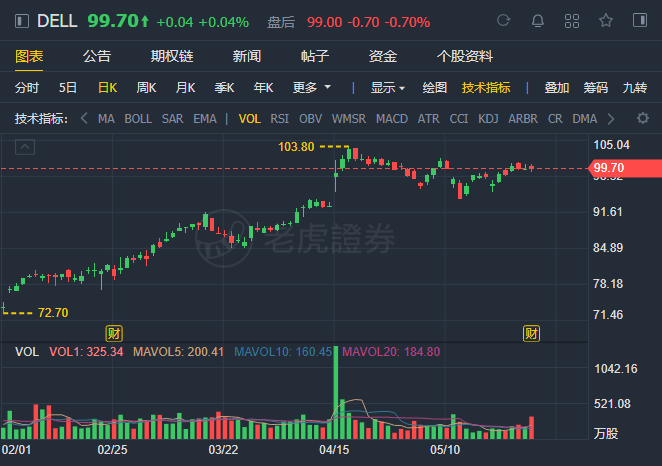
Task: Select the 日K chart period
Action: [108, 88]
